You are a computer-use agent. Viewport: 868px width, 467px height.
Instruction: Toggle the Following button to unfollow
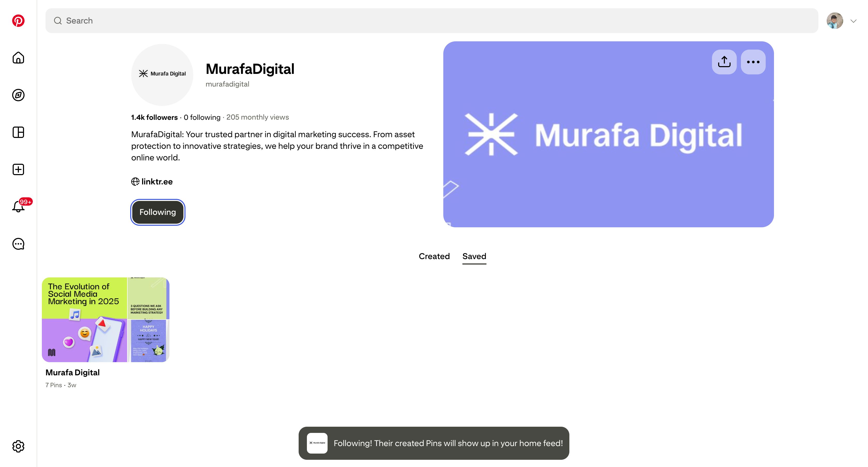157,212
